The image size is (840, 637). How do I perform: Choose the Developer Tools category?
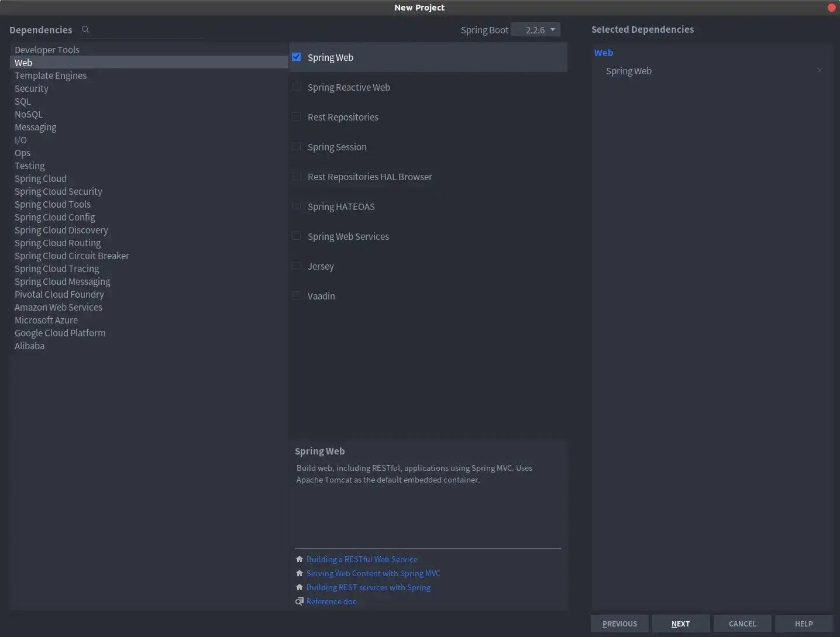47,50
